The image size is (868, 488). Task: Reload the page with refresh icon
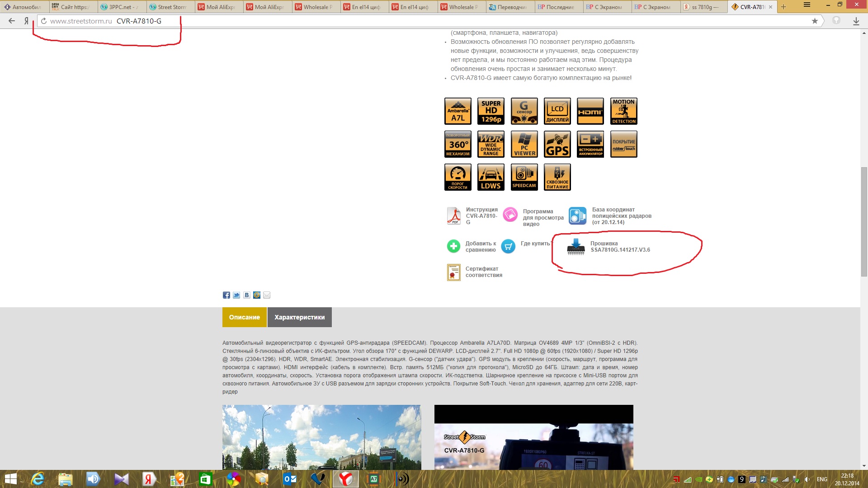44,21
